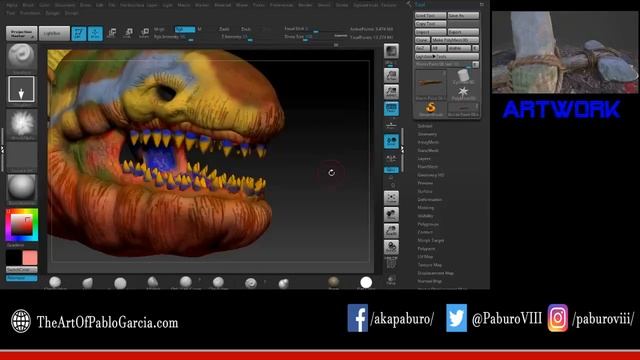Expand the SubTool subpalette
This screenshot has height=360, width=640.
pos(424,126)
